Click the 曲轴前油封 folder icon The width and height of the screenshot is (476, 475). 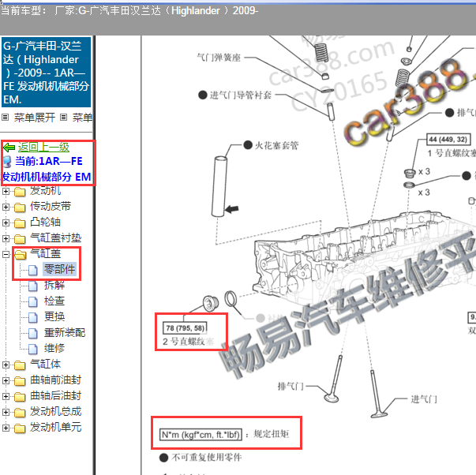coord(20,381)
